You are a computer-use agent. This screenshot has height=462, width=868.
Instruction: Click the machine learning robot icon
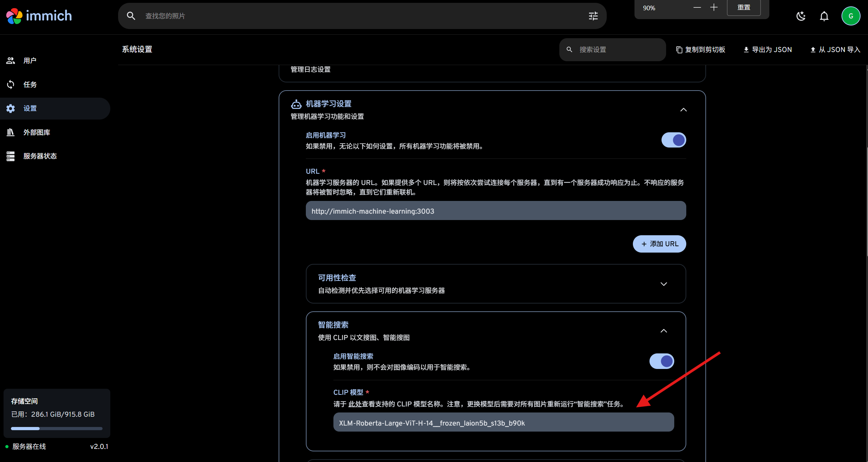[296, 104]
